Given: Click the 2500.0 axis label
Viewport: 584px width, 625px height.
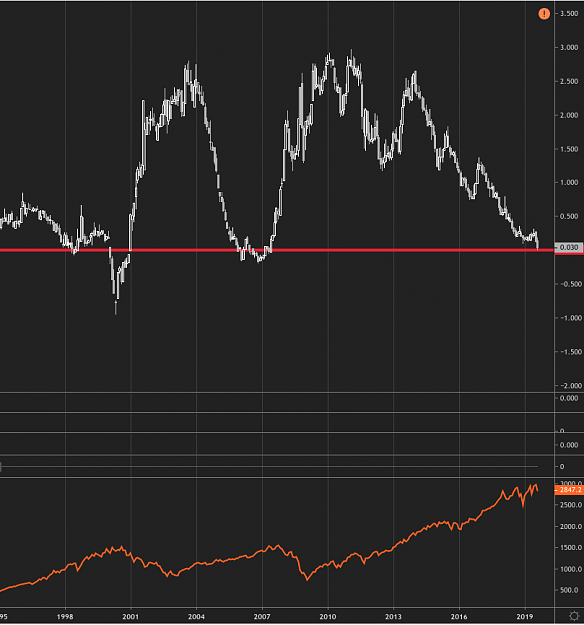Looking at the screenshot, I should pyautogui.click(x=571, y=505).
